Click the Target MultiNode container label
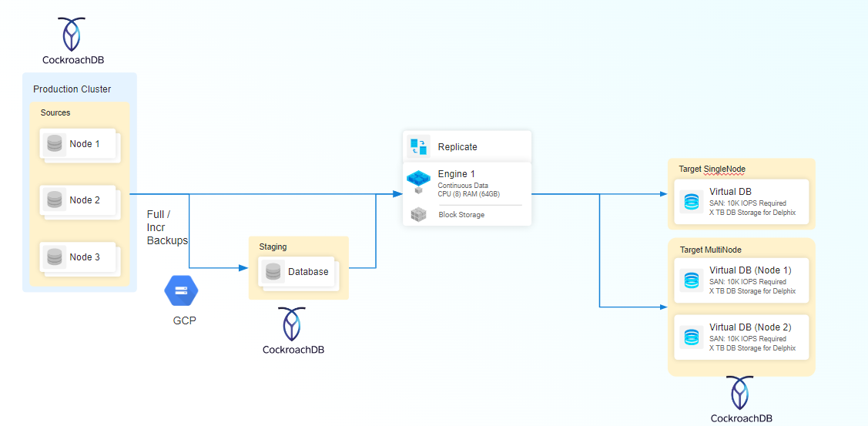 [x=710, y=250]
